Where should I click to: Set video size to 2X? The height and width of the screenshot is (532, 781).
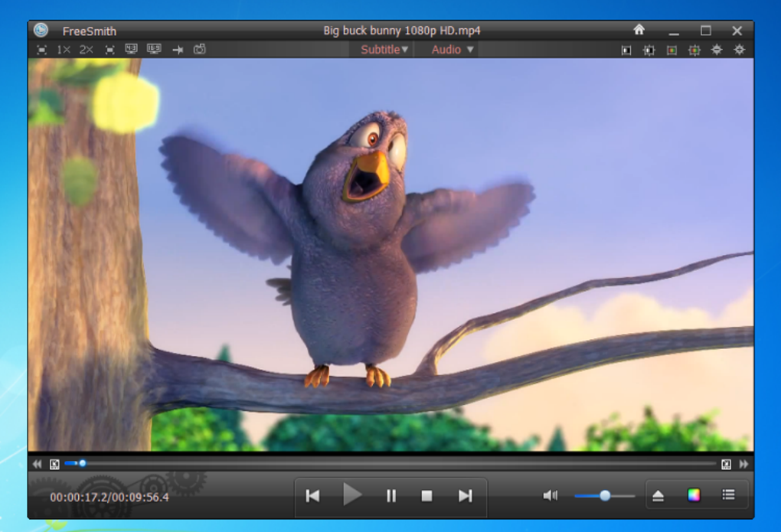tap(87, 50)
